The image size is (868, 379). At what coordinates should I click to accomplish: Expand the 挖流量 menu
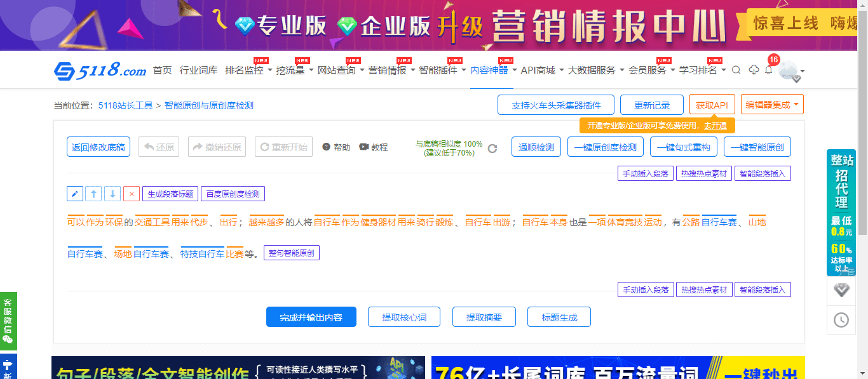coord(295,70)
